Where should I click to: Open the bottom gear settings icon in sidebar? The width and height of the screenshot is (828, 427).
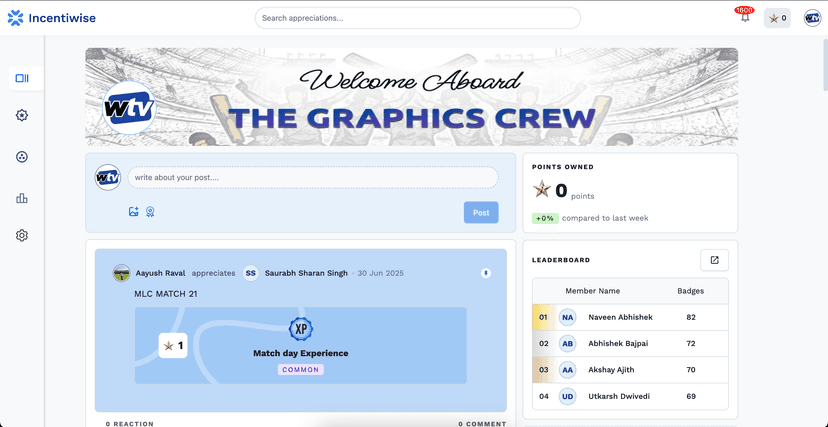pos(22,236)
